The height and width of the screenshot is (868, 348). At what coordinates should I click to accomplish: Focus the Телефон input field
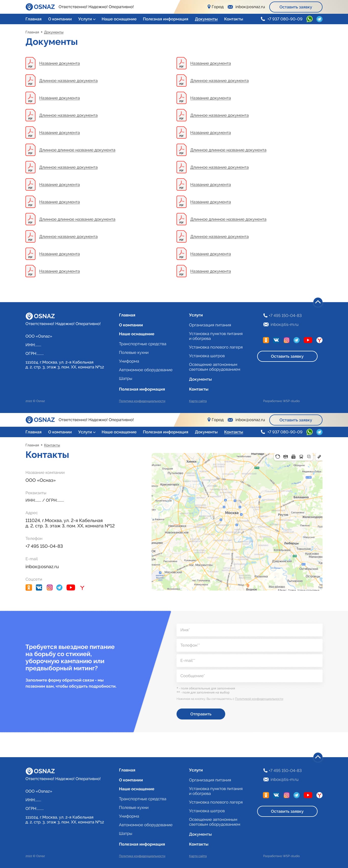pyautogui.click(x=249, y=645)
